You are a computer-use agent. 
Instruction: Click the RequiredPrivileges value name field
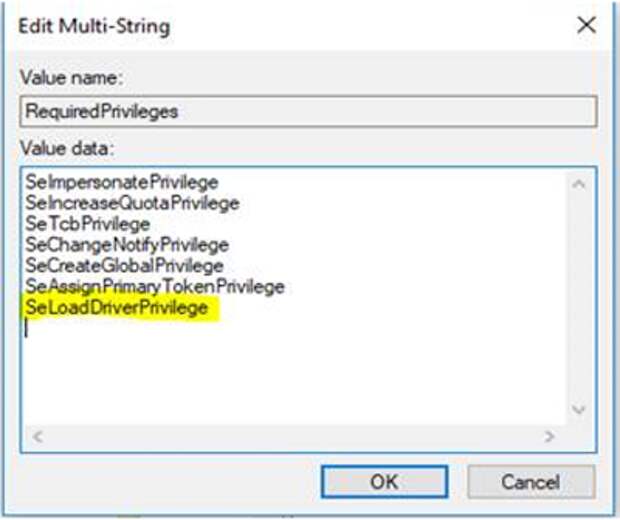(308, 112)
